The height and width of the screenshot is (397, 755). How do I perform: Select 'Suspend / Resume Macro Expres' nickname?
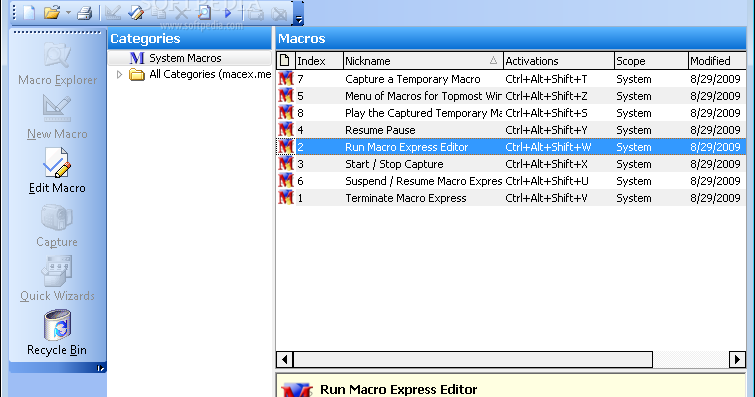pyautogui.click(x=423, y=181)
